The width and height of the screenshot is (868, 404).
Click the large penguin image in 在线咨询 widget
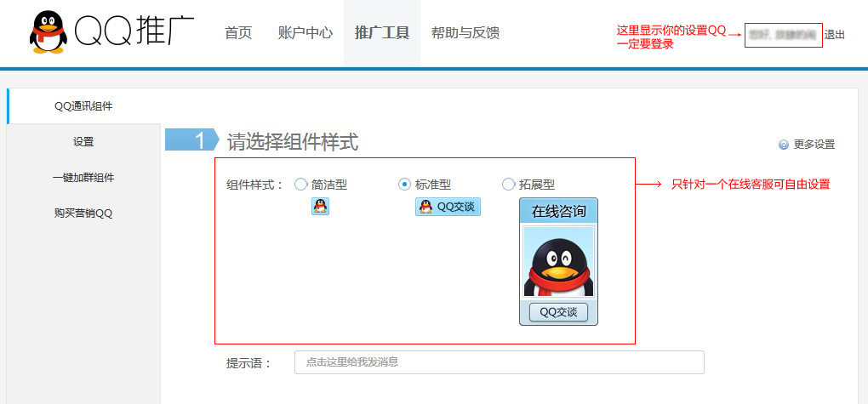(x=558, y=262)
